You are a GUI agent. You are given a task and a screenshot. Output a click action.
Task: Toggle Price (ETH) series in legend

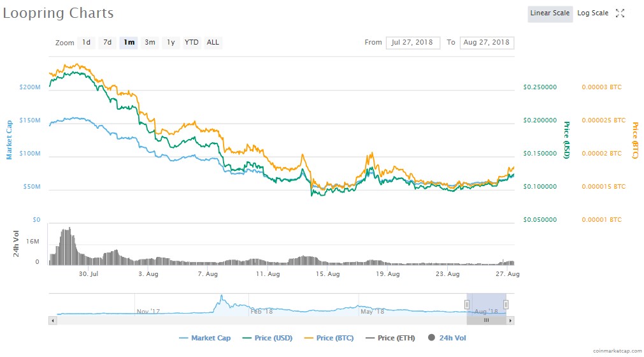[390, 338]
